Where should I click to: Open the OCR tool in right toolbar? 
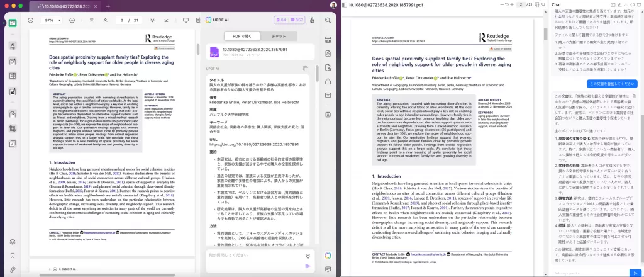(328, 40)
